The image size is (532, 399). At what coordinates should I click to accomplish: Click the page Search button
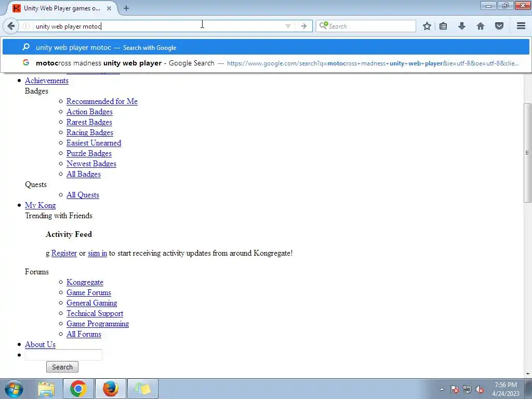point(62,367)
